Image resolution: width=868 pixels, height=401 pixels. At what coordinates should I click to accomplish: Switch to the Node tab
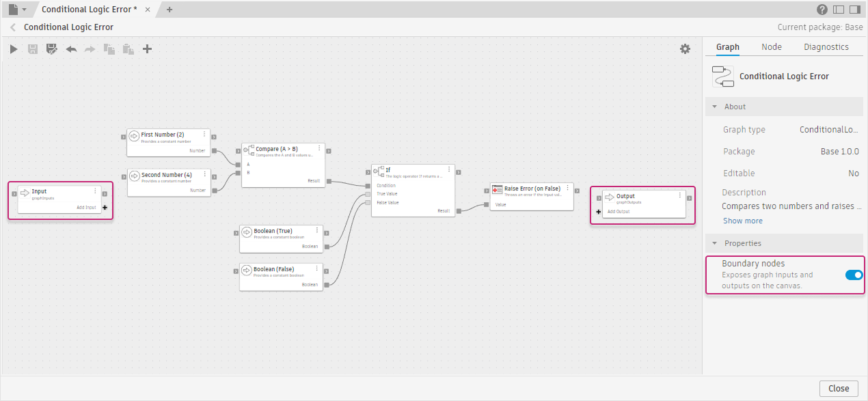point(772,47)
